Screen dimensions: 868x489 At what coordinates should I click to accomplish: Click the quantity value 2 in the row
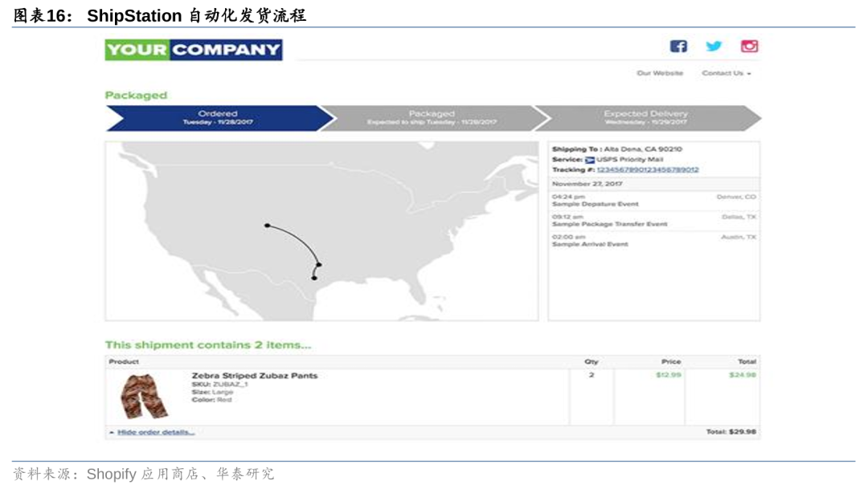[592, 375]
